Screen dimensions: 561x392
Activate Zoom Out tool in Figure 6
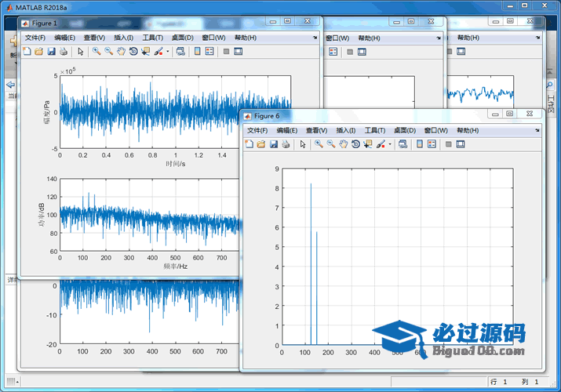[331, 144]
